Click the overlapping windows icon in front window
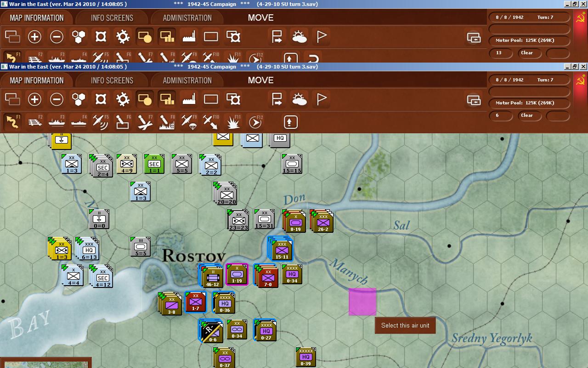588x368 pixels. pyautogui.click(x=12, y=99)
